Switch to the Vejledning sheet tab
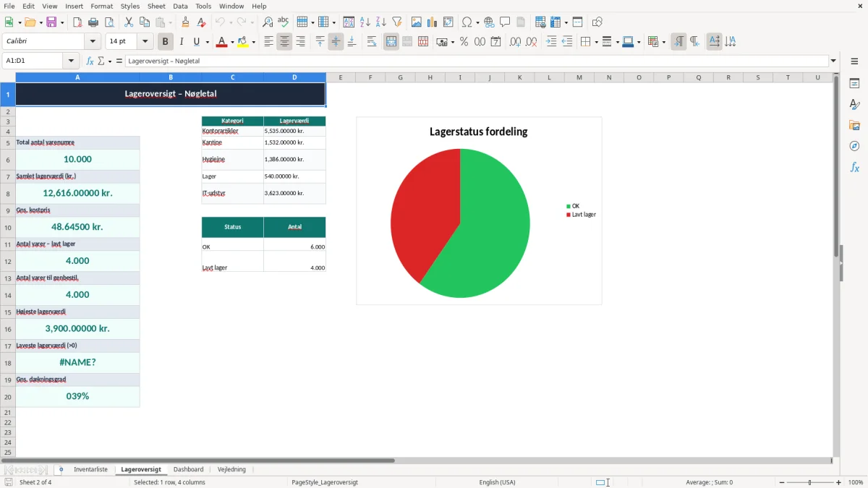This screenshot has width=868, height=488. point(231,469)
